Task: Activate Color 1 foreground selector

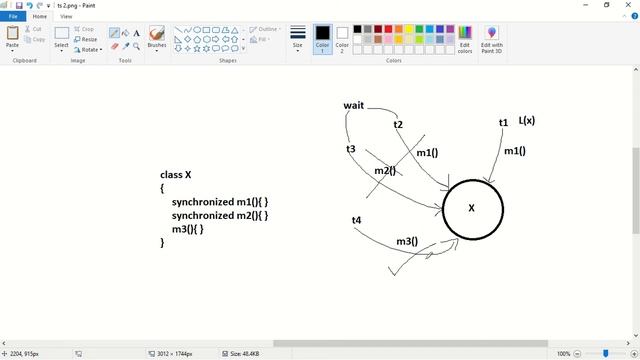Action: [322, 39]
